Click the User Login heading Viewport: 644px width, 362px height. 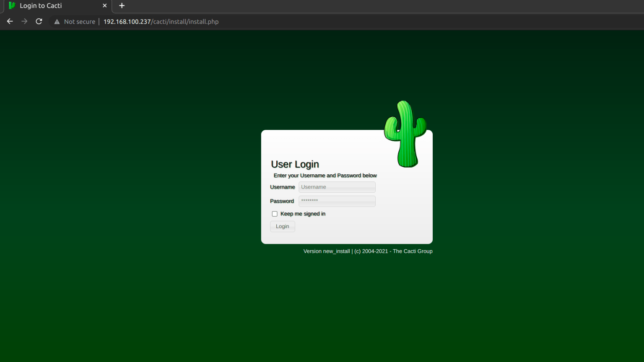(x=295, y=164)
